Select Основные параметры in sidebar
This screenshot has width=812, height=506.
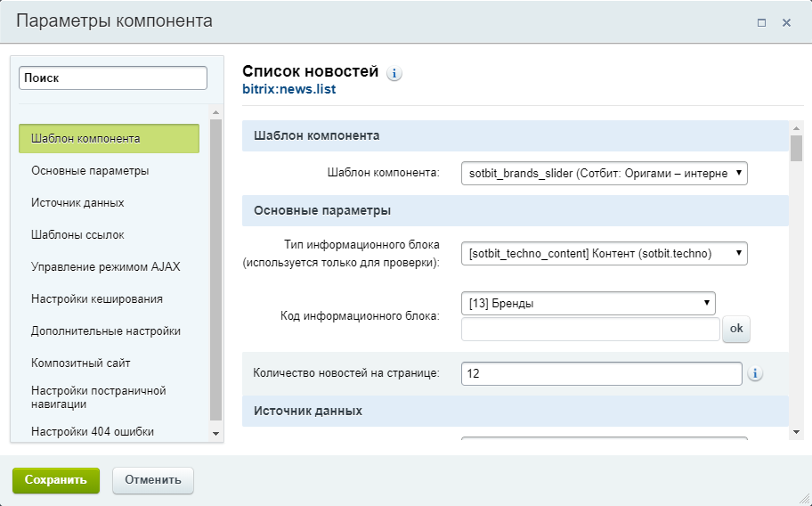coord(90,170)
